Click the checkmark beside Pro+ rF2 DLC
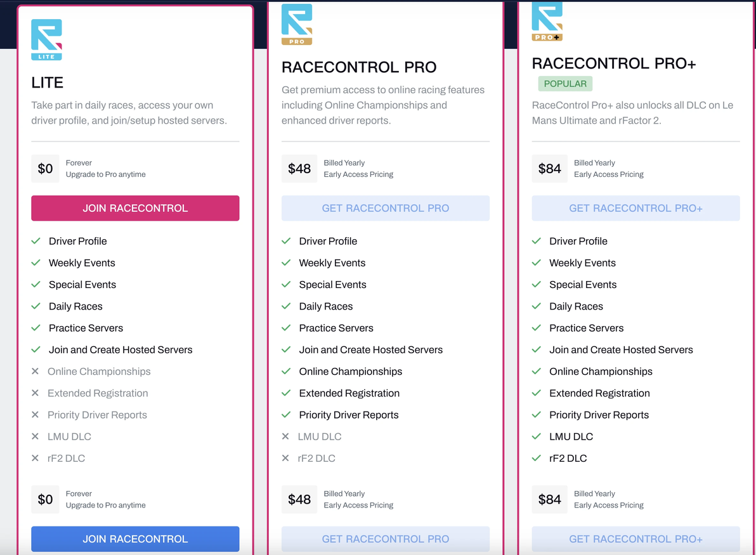756x555 pixels. coord(537,458)
